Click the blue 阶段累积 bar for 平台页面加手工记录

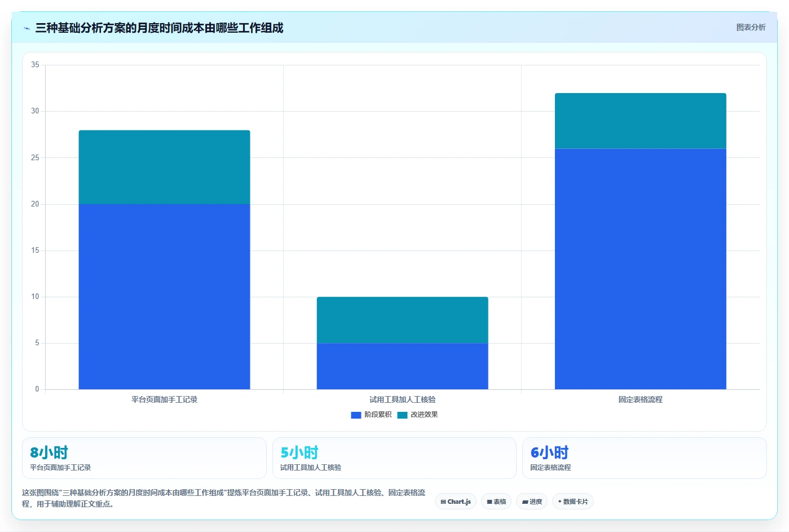tap(164, 297)
